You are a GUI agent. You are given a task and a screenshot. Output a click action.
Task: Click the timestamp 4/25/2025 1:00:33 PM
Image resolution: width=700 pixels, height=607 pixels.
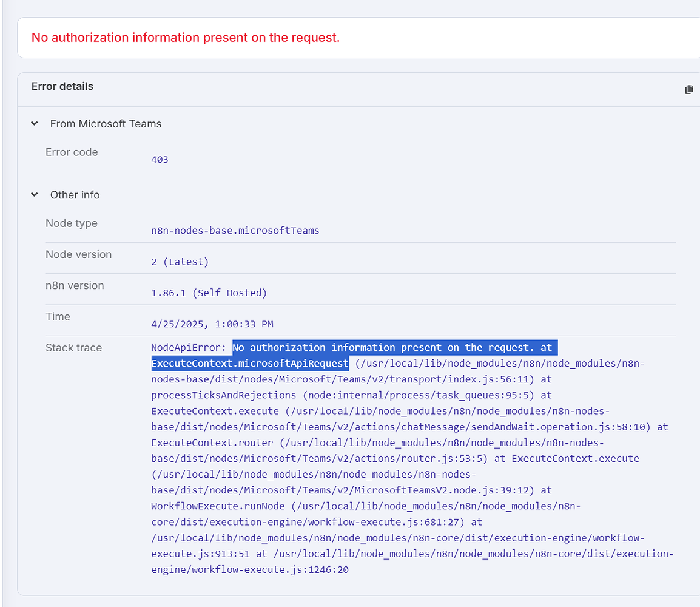click(212, 324)
